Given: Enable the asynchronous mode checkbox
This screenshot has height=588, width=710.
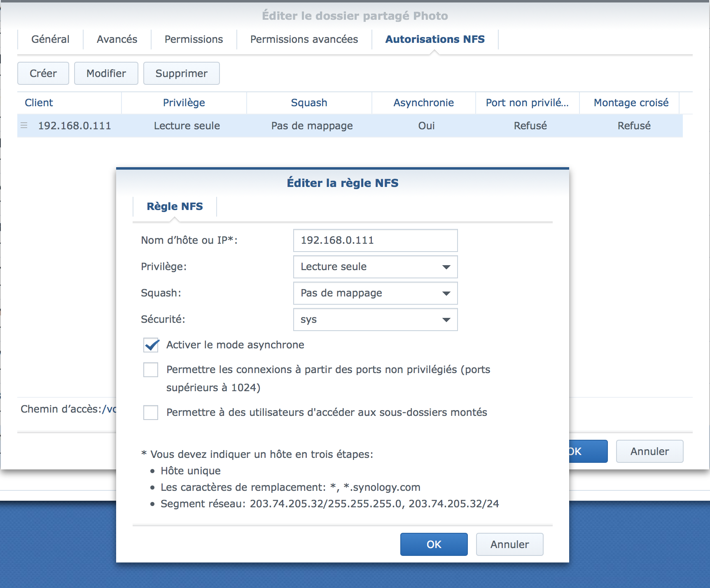Looking at the screenshot, I should coord(151,345).
